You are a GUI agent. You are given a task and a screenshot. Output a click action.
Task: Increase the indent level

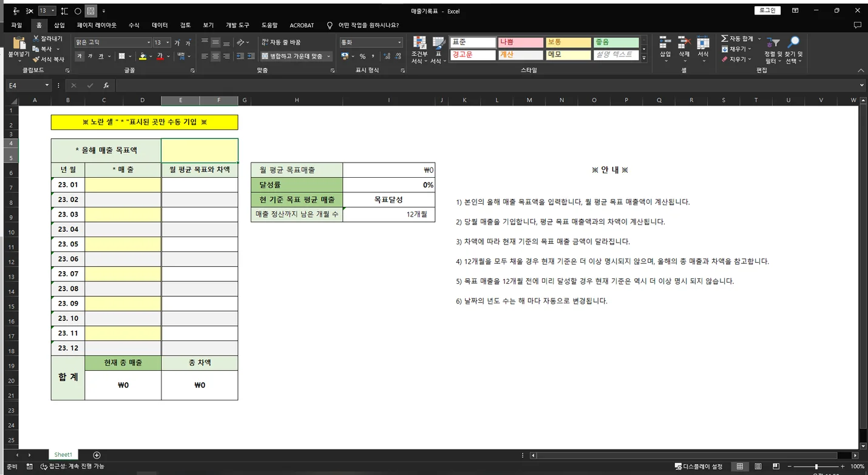point(251,56)
